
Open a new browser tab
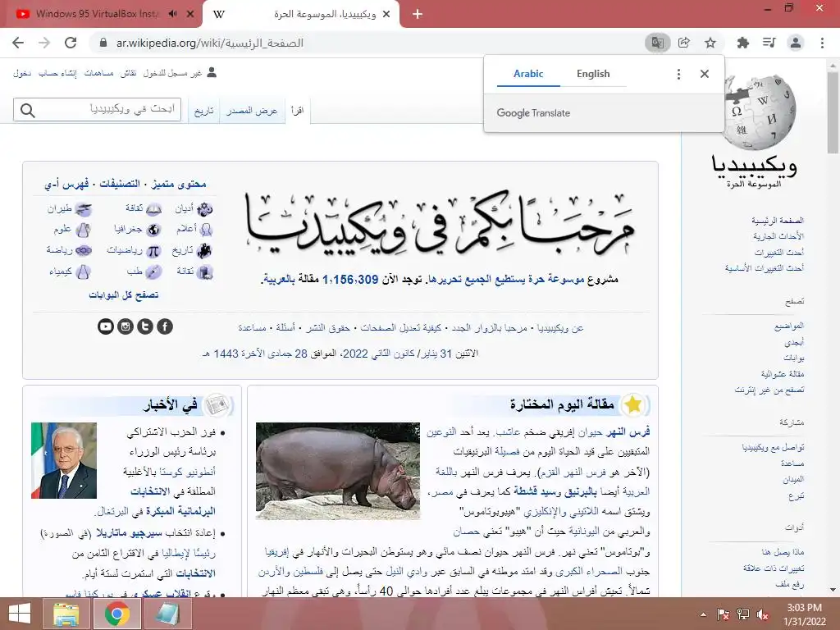(418, 14)
